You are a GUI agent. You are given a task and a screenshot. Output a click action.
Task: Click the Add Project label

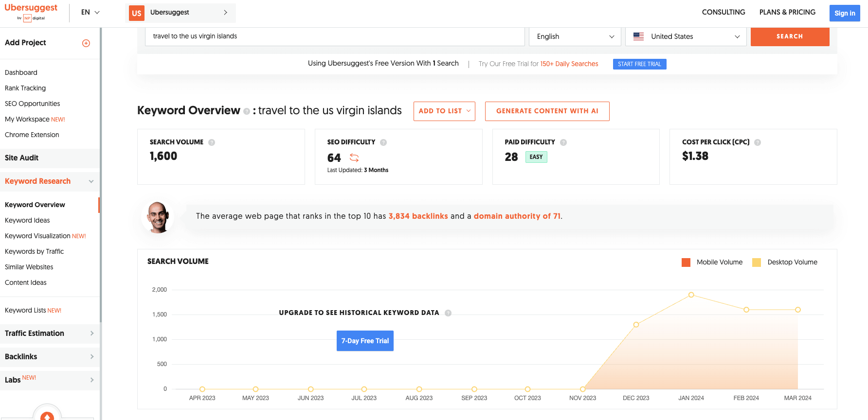pyautogui.click(x=25, y=43)
